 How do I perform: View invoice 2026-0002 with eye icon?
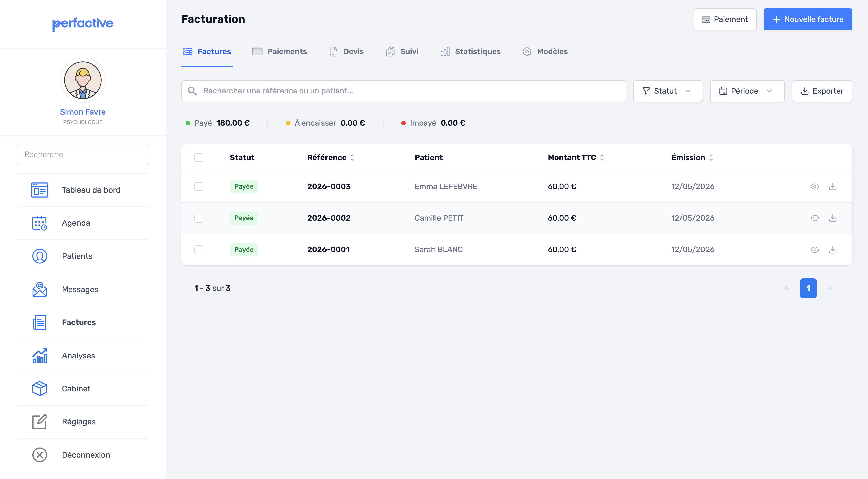point(815,218)
